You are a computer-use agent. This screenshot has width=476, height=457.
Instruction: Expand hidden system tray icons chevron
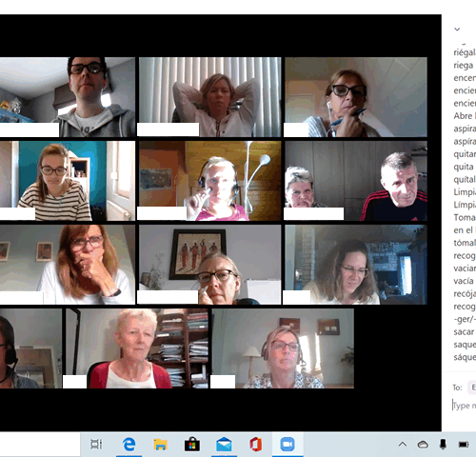click(x=403, y=444)
